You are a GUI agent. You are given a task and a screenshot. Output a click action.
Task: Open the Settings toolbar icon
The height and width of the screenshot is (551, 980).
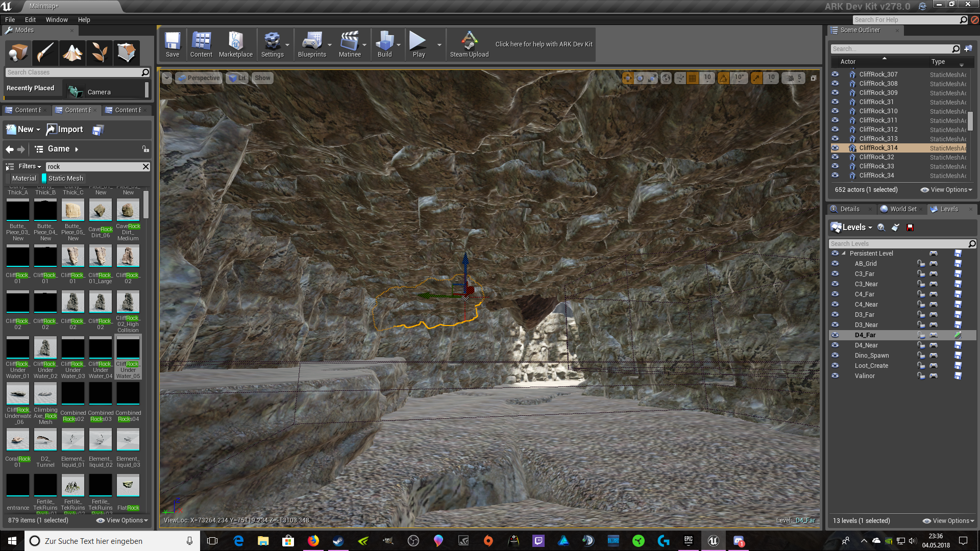[x=273, y=45]
